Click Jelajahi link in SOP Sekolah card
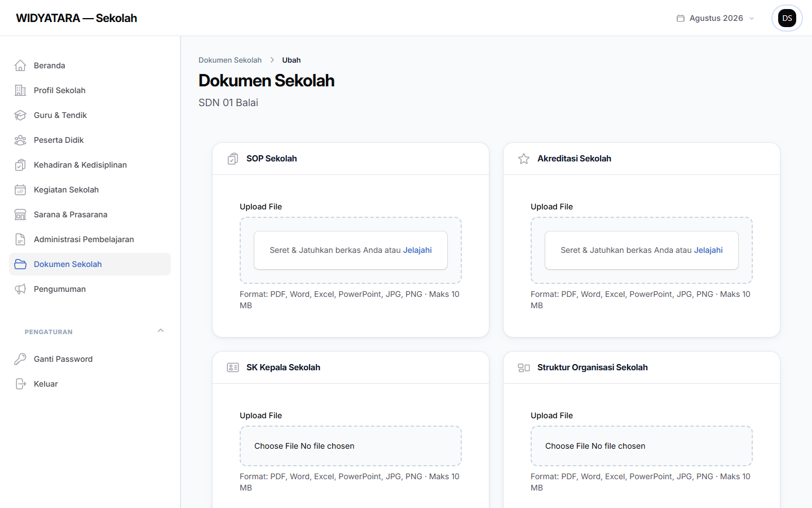 click(417, 250)
